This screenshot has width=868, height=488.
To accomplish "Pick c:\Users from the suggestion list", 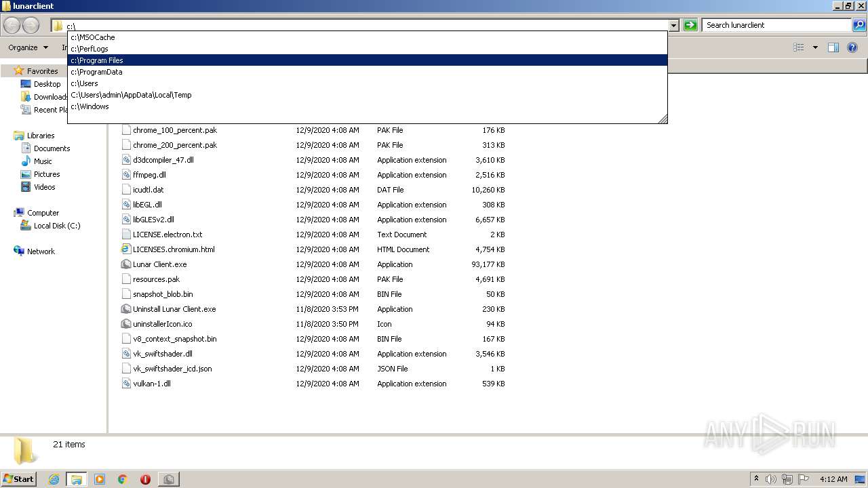I will coord(367,83).
